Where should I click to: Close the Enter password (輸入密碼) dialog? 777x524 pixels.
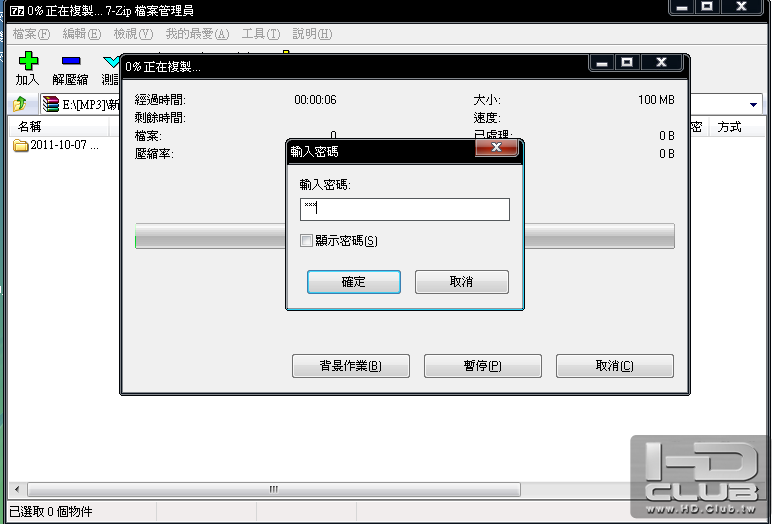(496, 148)
